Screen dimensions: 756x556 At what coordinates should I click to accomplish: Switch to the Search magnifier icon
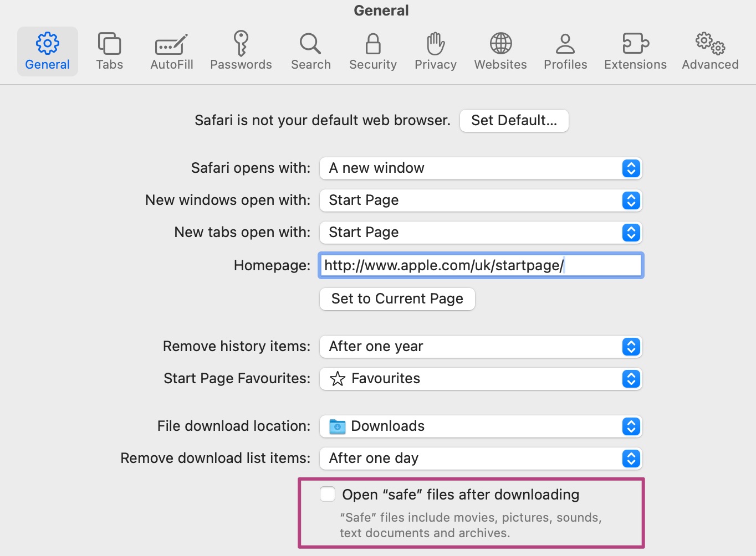[310, 44]
